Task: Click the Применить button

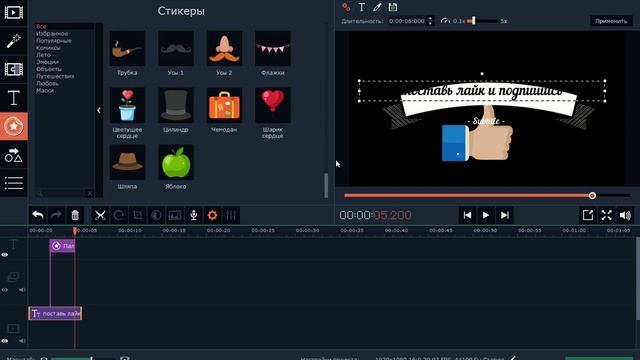Action: pyautogui.click(x=611, y=21)
